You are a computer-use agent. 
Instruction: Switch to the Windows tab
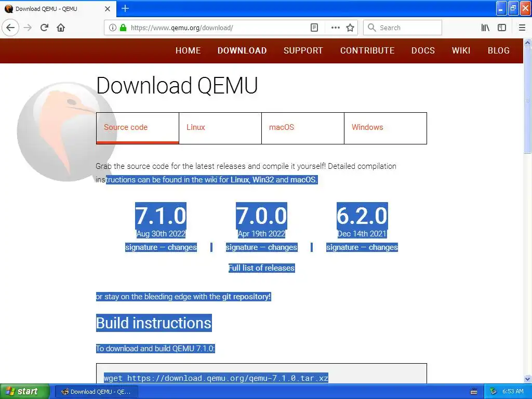385,128
